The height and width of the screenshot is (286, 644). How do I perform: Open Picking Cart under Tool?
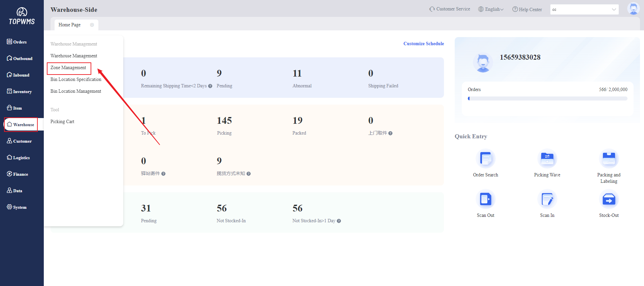[62, 122]
